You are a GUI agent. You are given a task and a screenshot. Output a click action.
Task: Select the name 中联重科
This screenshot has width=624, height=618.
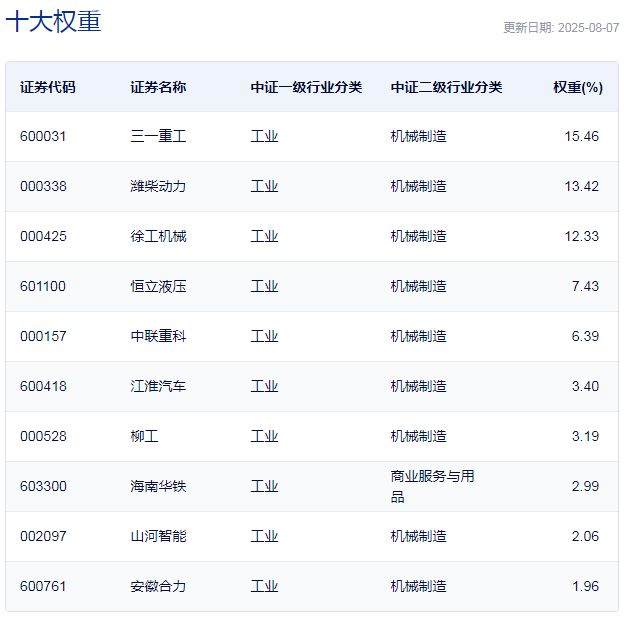coord(158,336)
